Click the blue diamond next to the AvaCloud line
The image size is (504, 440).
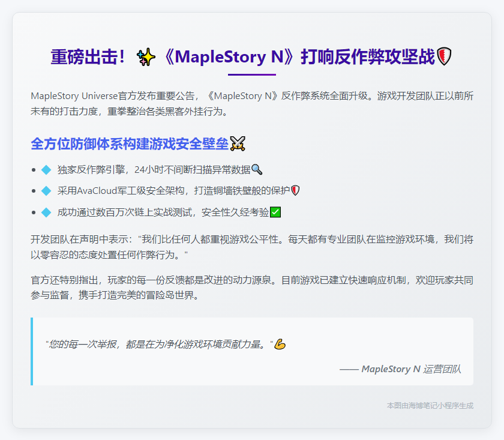pos(46,192)
